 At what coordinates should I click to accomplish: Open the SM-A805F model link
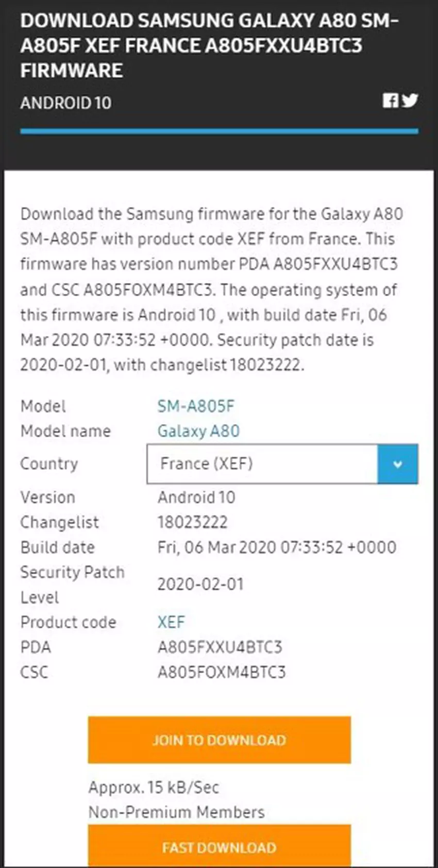point(196,406)
